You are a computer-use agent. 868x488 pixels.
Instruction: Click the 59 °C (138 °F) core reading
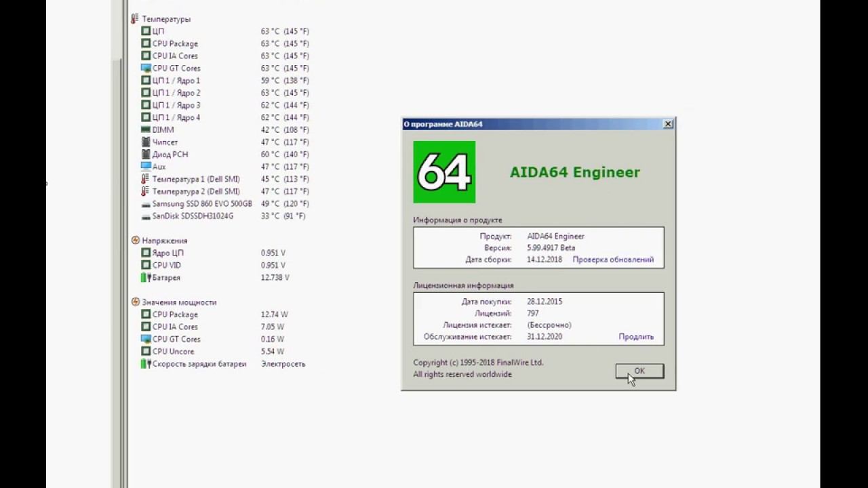pyautogui.click(x=285, y=81)
